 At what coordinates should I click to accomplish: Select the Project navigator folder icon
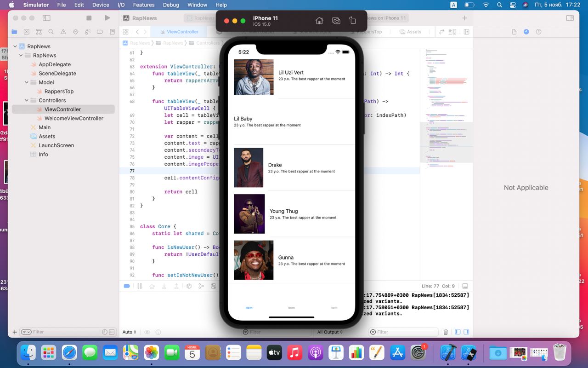14,32
